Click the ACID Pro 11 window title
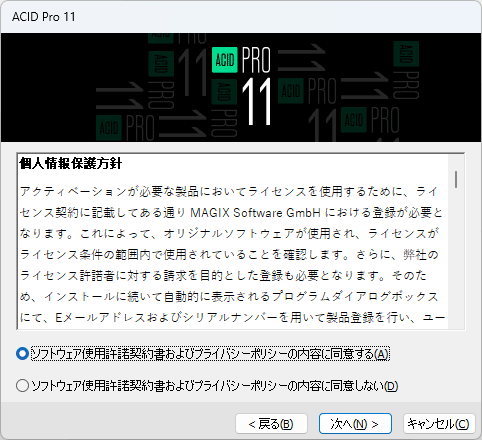 click(x=44, y=17)
